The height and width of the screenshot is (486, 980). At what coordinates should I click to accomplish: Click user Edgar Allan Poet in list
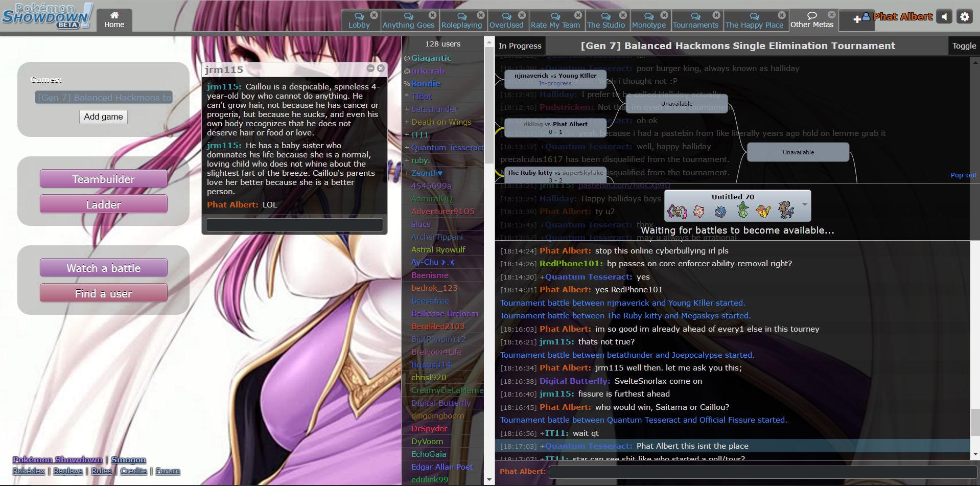click(x=442, y=467)
